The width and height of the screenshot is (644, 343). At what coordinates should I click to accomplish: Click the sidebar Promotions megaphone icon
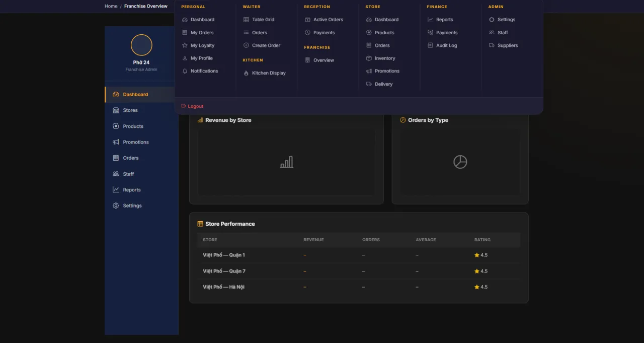(x=116, y=142)
